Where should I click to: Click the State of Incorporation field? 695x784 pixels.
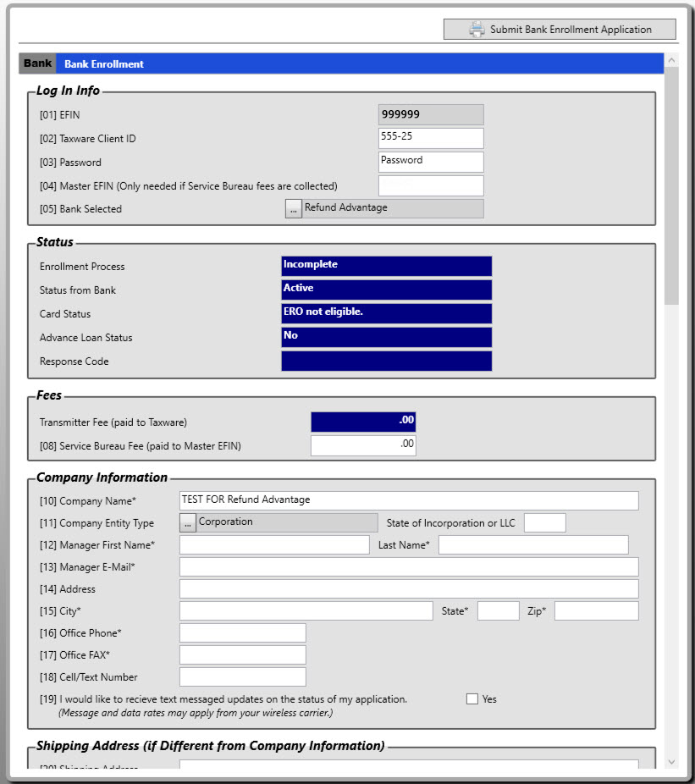click(x=545, y=523)
